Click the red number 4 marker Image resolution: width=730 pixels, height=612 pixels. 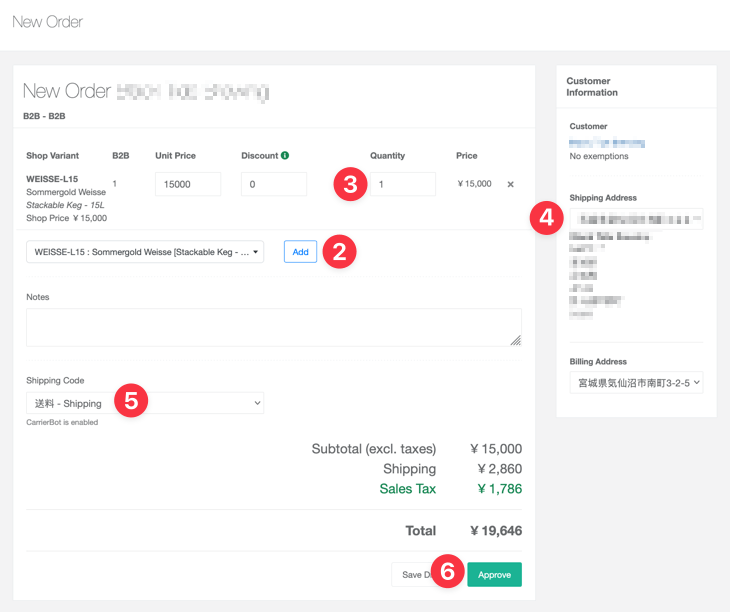(x=545, y=219)
